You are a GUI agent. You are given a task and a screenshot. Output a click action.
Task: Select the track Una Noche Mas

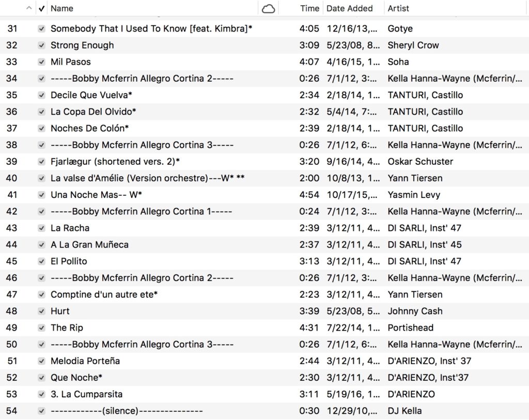(96, 195)
